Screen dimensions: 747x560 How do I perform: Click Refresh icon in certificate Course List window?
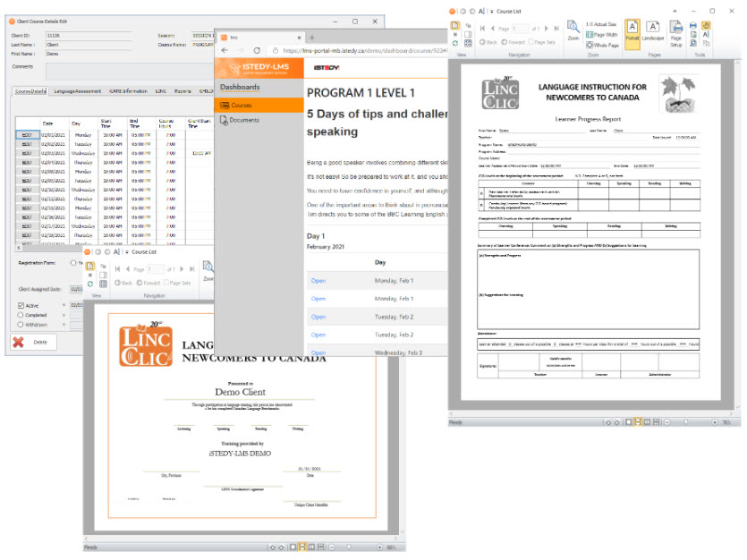(x=90, y=284)
